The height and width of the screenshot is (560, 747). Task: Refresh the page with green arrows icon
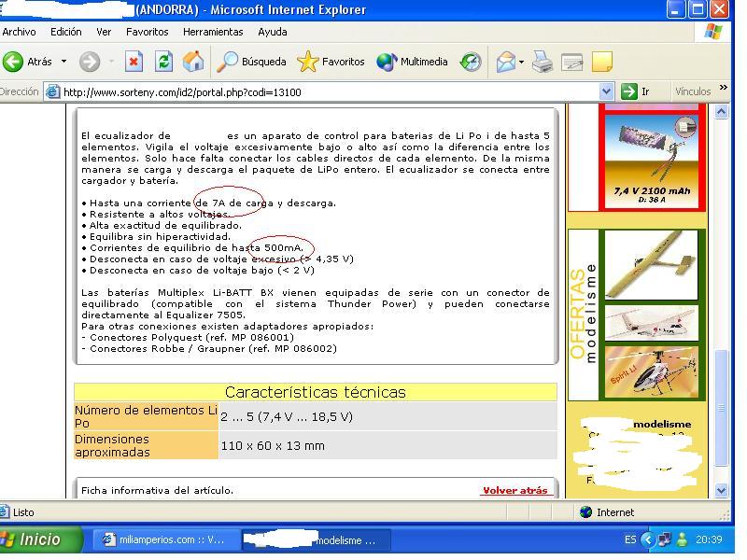pyautogui.click(x=163, y=62)
